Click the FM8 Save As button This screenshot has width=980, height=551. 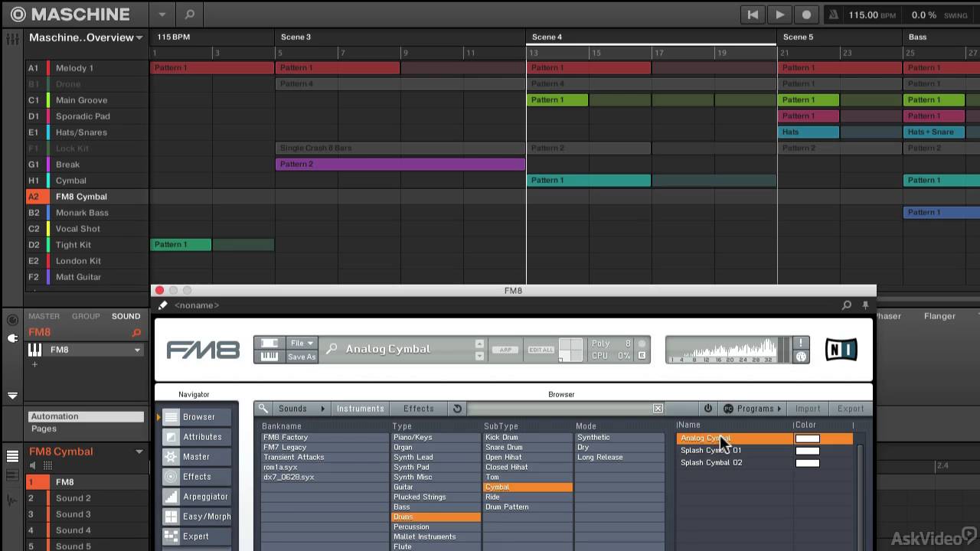[x=300, y=357]
